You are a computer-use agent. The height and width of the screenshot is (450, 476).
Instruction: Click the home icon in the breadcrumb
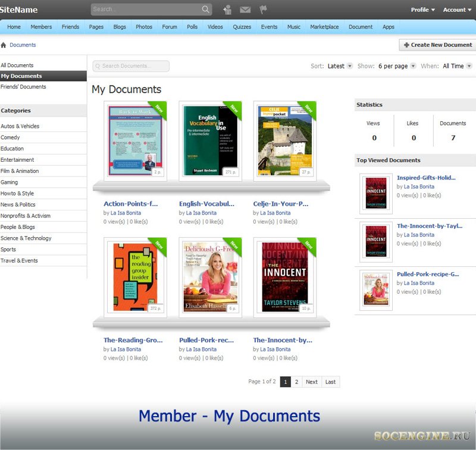(x=4, y=45)
